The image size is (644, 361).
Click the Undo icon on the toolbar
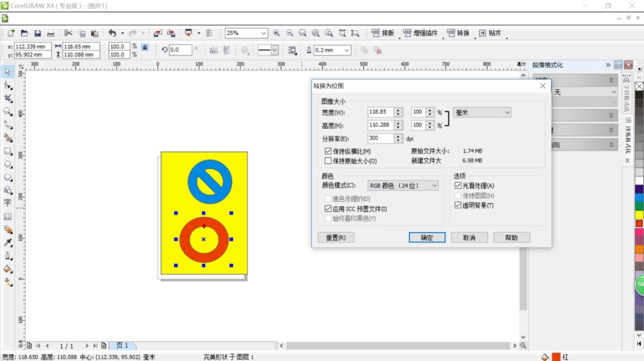tap(112, 33)
